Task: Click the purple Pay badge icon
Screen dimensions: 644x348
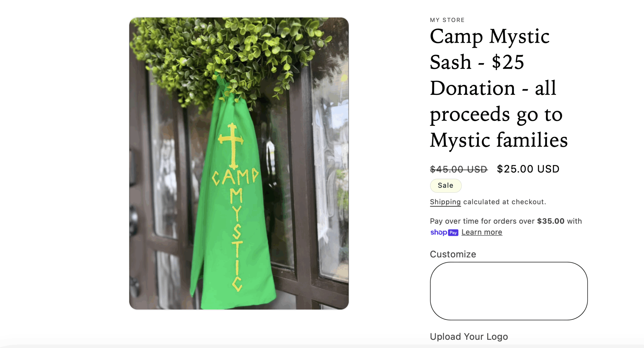Action: click(x=453, y=233)
